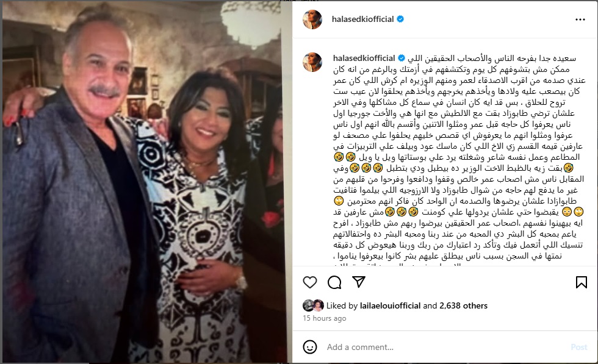
Task: Open lailaelouiofficial profile from likes line
Action: pyautogui.click(x=390, y=305)
